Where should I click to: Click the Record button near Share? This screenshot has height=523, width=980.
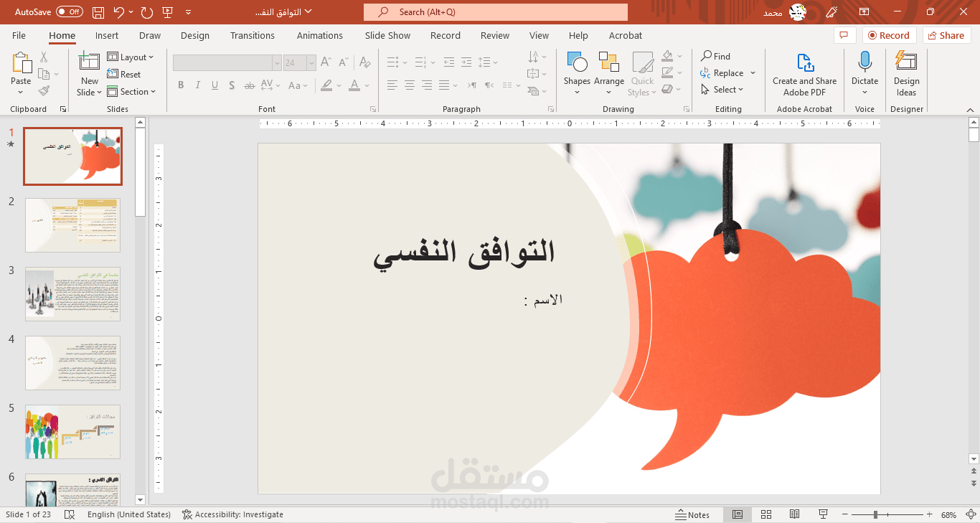pos(889,35)
